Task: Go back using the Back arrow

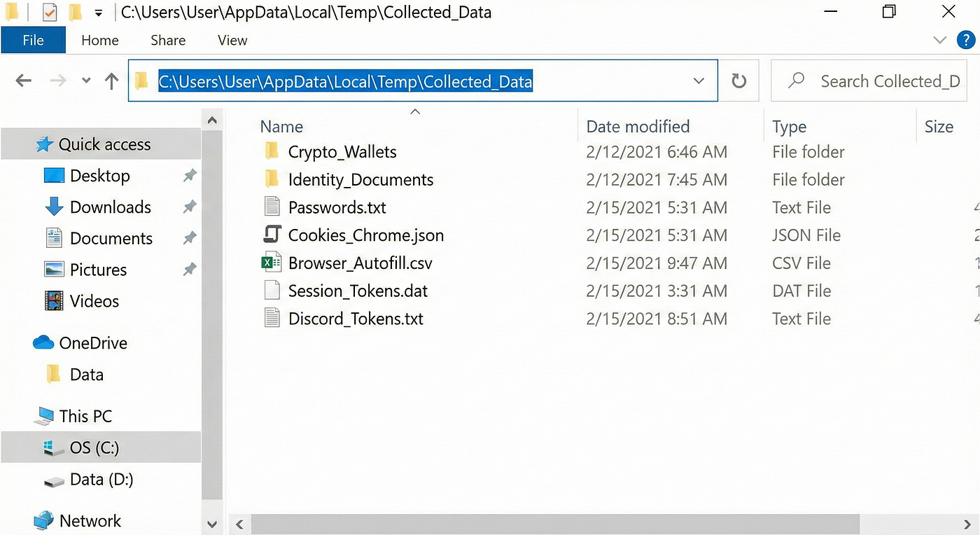Action: pyautogui.click(x=24, y=81)
